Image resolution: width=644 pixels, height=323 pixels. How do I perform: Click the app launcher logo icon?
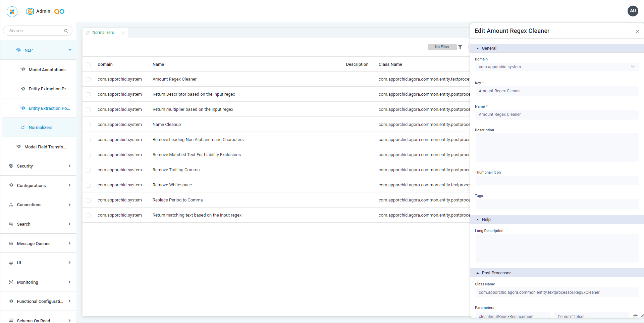coord(12,11)
